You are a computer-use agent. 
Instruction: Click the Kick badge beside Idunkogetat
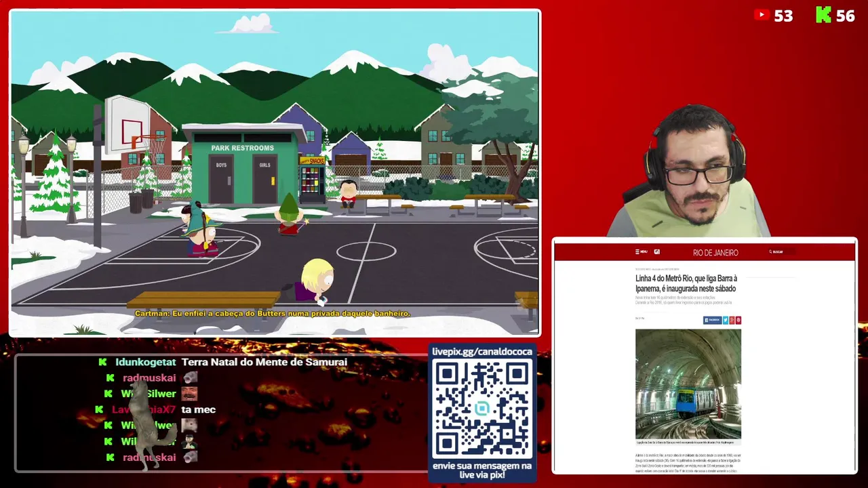tap(102, 362)
